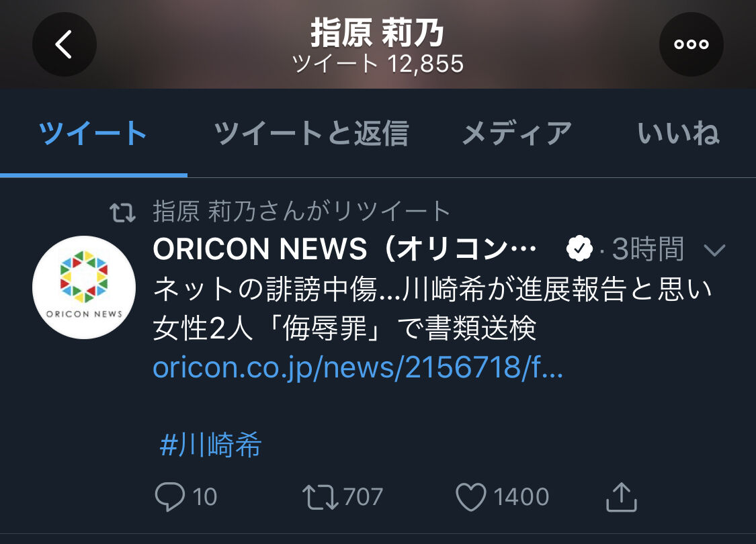Open the いいね tab

(x=678, y=134)
